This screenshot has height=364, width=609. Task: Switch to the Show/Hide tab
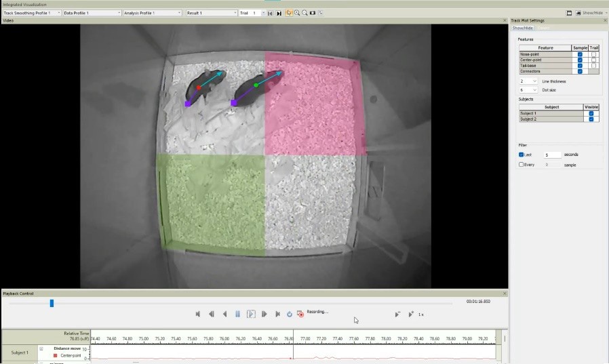[522, 28]
